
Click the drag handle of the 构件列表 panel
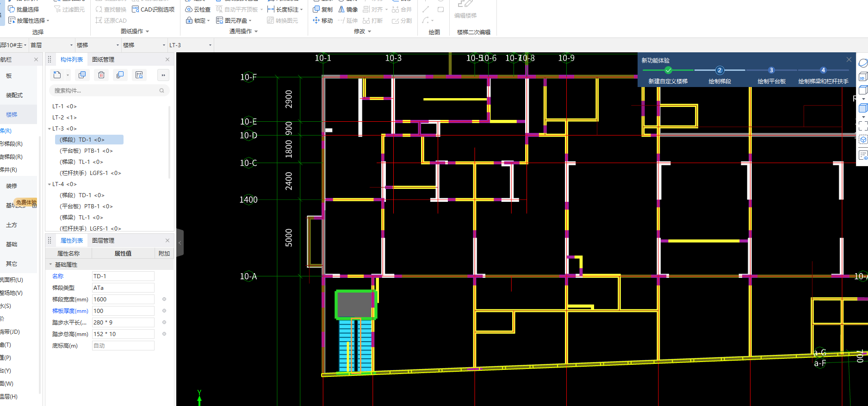[x=50, y=59]
